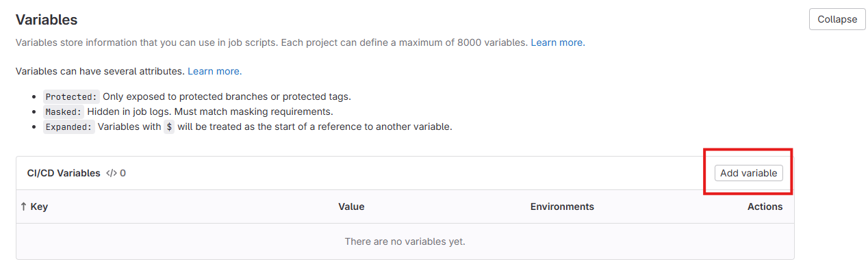Click the Expanded: code label

(69, 127)
